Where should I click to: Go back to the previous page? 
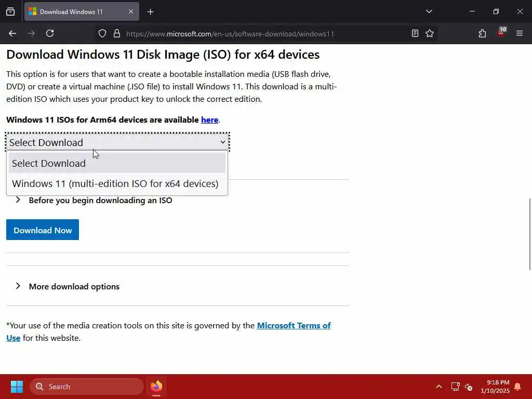click(12, 33)
